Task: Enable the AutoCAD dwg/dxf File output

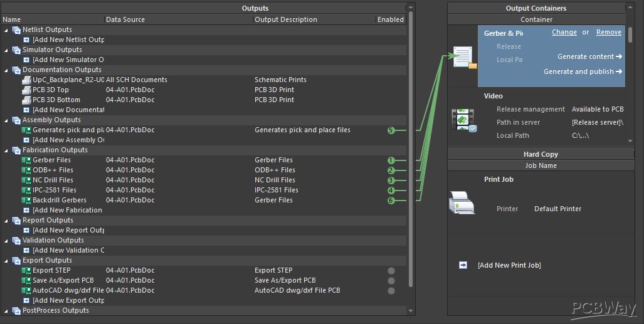Action: coord(391,291)
